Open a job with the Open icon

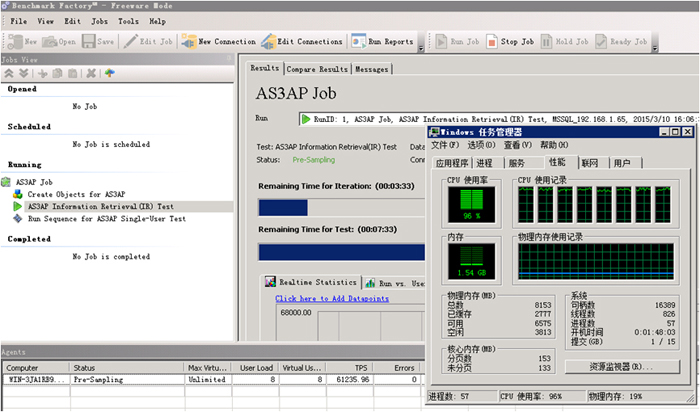pos(50,42)
